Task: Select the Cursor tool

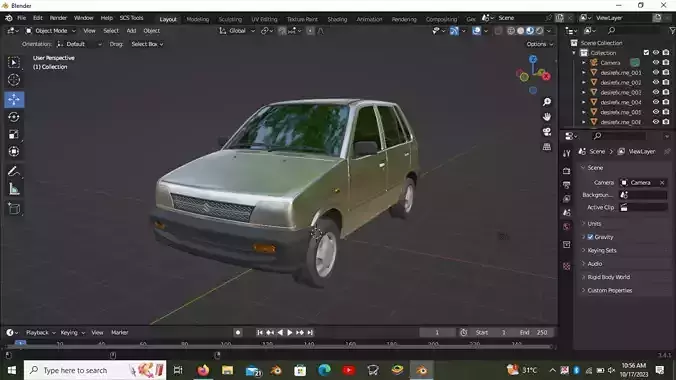Action: click(x=14, y=80)
